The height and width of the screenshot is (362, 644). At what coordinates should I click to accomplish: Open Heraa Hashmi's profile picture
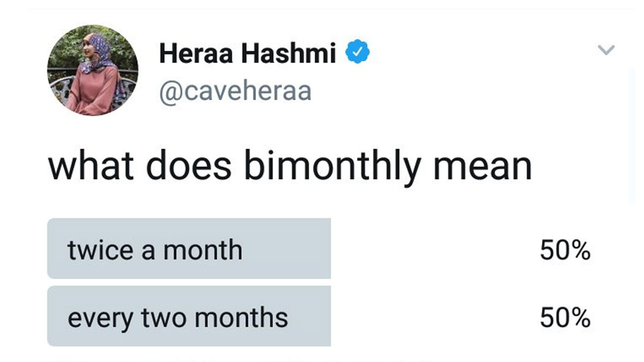(92, 70)
